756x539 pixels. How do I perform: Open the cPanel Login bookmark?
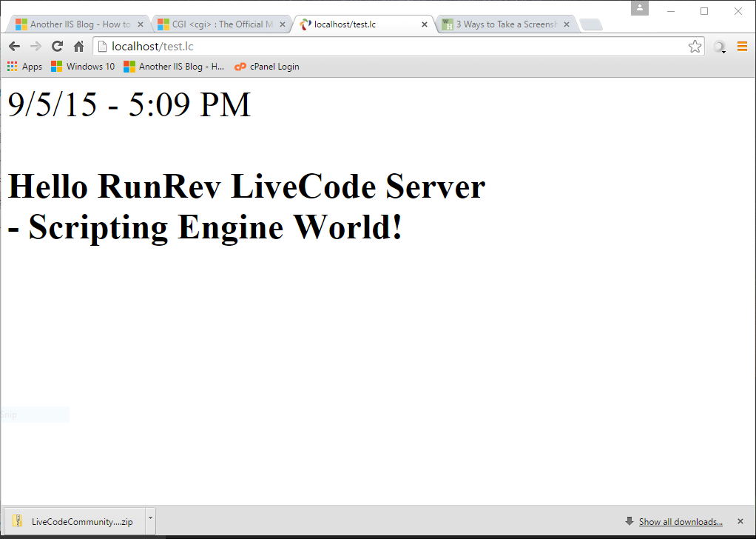267,67
